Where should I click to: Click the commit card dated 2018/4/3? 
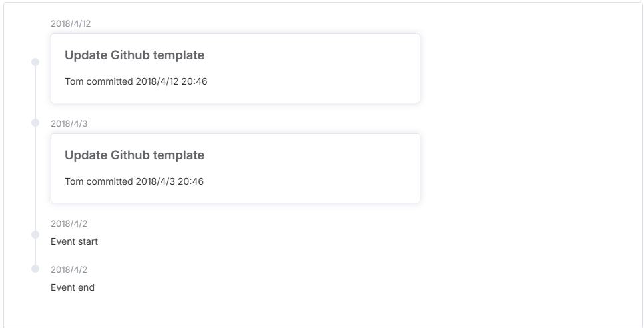[x=235, y=168]
